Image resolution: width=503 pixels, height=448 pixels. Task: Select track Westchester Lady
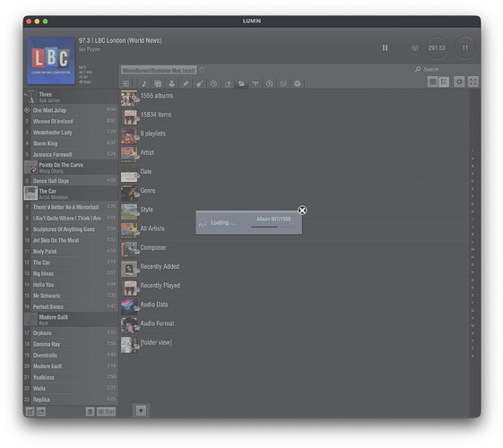(71, 133)
